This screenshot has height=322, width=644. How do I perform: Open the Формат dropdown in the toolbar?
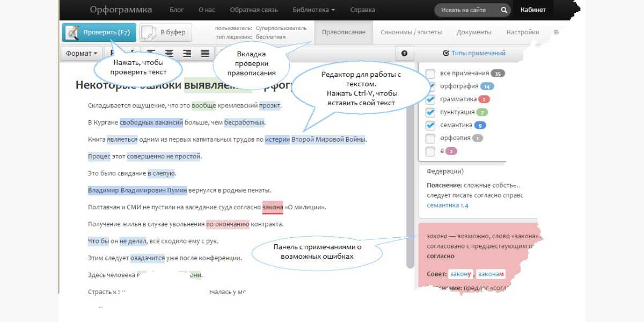pyautogui.click(x=81, y=53)
